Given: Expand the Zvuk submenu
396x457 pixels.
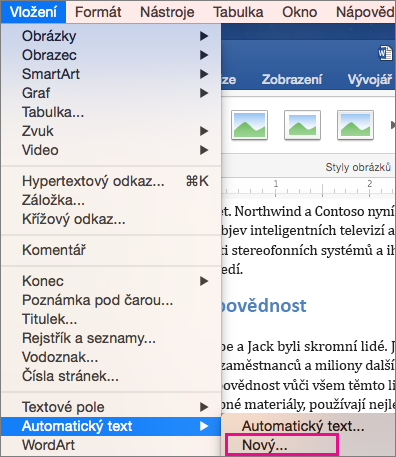Looking at the screenshot, I should coord(111,131).
